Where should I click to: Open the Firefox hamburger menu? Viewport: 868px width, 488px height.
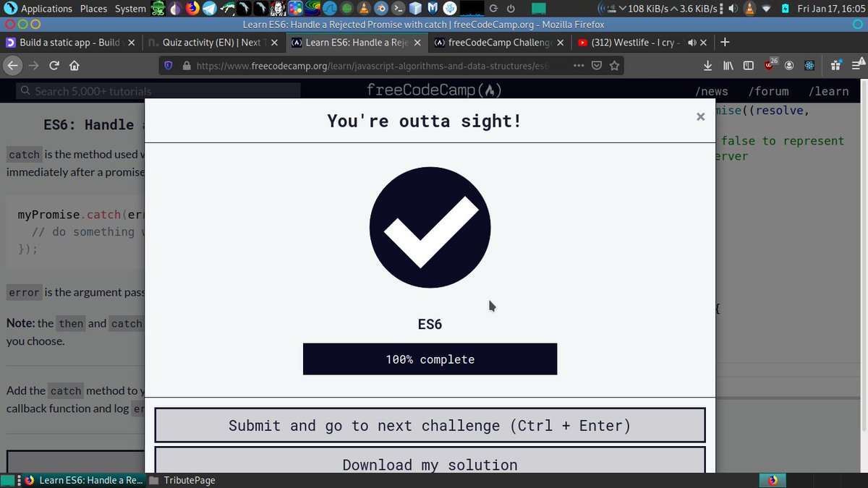855,66
